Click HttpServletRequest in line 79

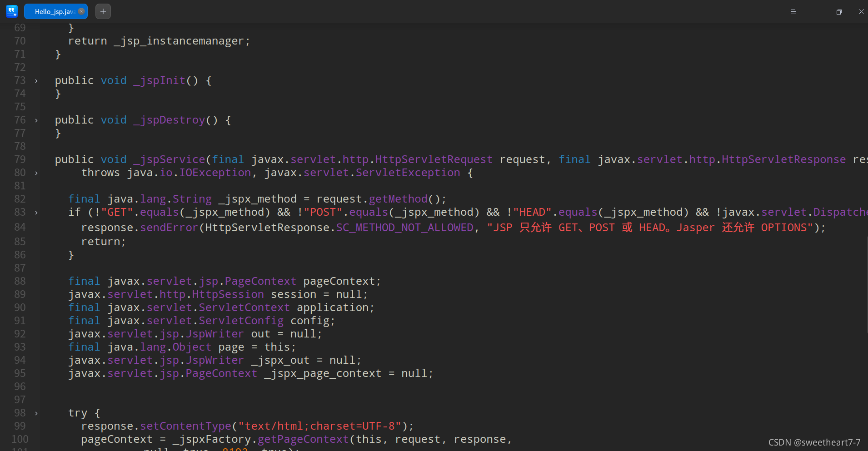tap(434, 160)
